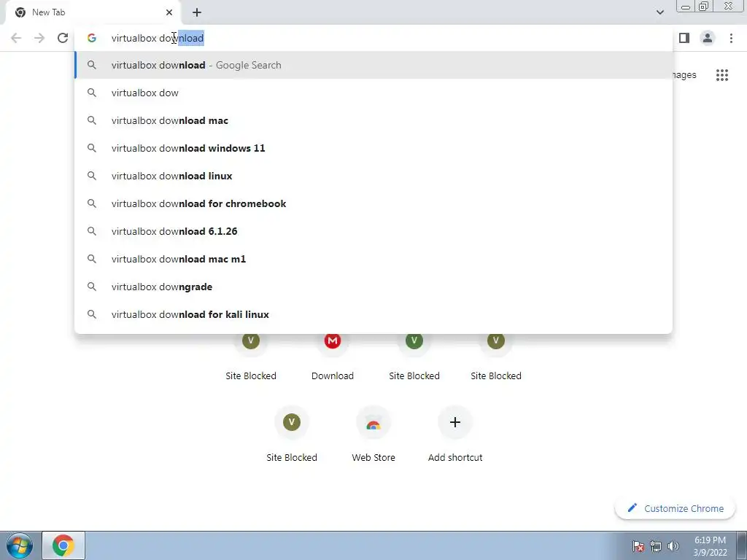
Task: Choose the 'virtualbox download windows 11' suggestion
Action: pos(373,148)
